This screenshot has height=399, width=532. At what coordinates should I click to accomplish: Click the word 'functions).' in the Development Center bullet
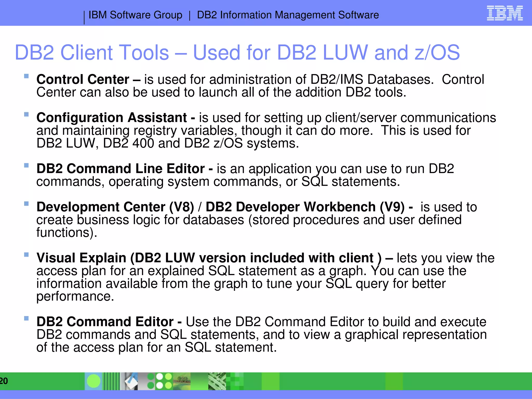(x=67, y=232)
